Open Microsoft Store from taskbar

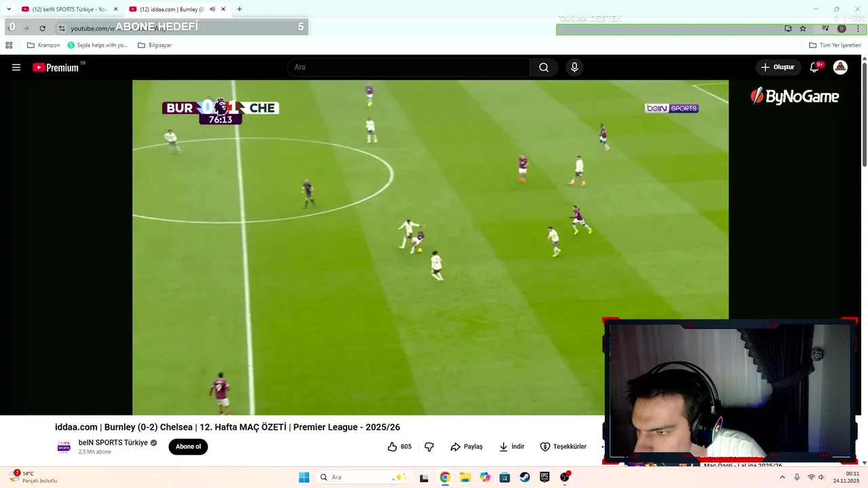tap(505, 477)
